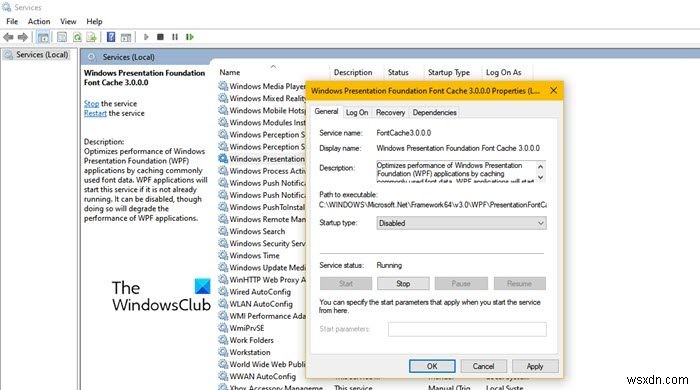Click the Restart the service link
The width and height of the screenshot is (700, 390).
(x=95, y=113)
